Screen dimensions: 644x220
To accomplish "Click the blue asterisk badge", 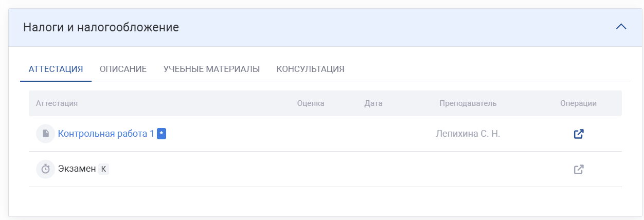I will coord(162,134).
